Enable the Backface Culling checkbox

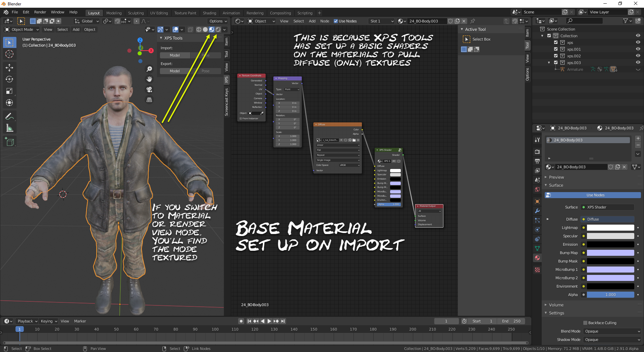tap(585, 323)
